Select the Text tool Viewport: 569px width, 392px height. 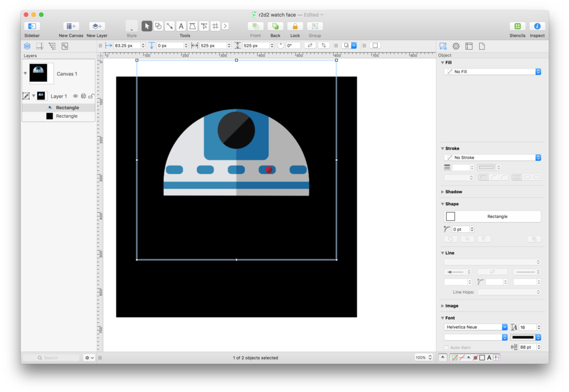click(181, 26)
